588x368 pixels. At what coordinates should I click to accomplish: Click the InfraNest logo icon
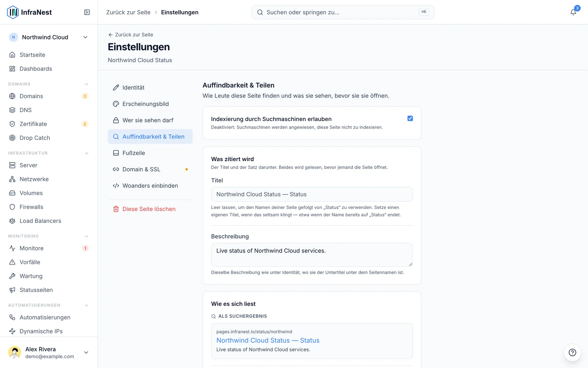click(13, 12)
